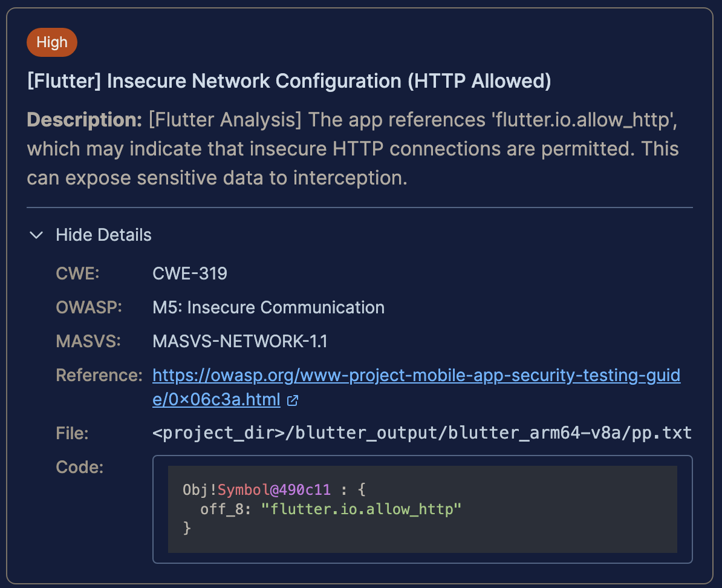
Task: Click the MASVS: field label
Action: pos(88,341)
